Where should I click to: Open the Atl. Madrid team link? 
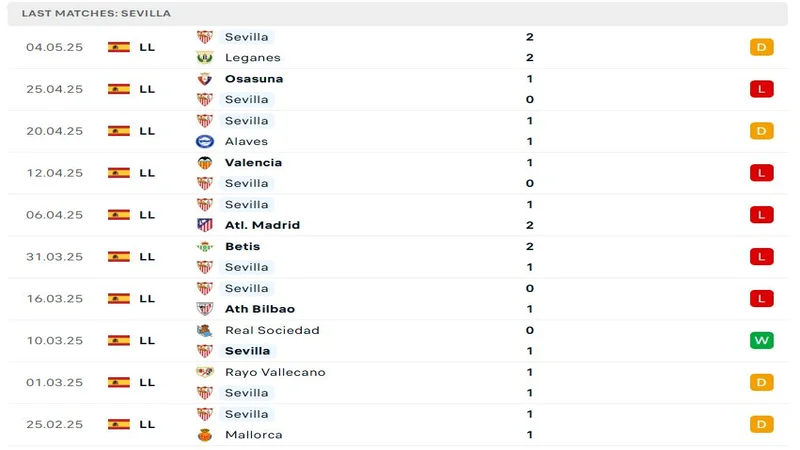click(x=262, y=226)
